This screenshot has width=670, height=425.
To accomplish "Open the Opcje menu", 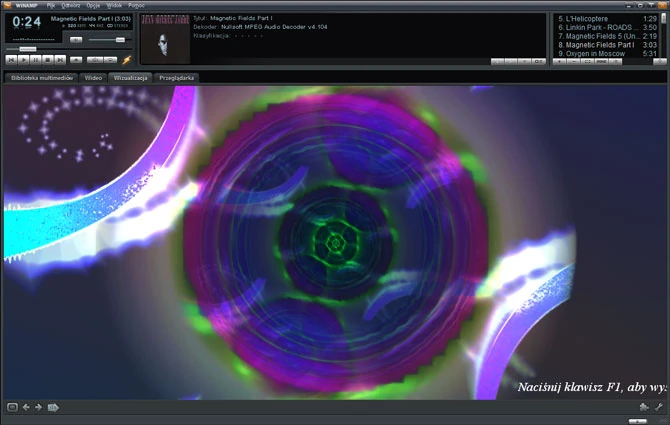I will tap(93, 6).
